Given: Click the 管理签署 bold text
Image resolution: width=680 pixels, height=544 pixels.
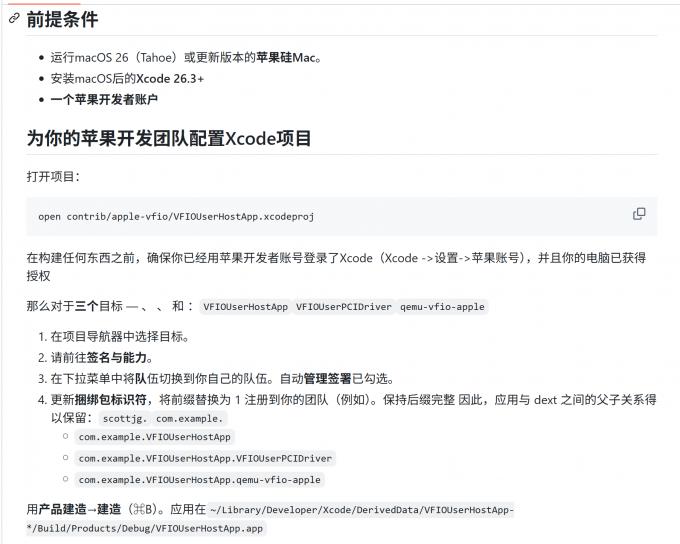Looking at the screenshot, I should [327, 379].
